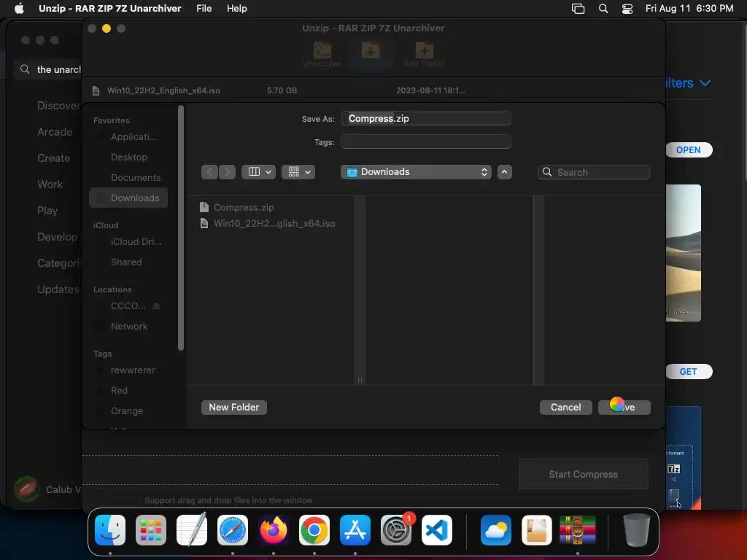Select Discover in App Store sidebar
This screenshot has height=560, width=747.
tap(58, 106)
